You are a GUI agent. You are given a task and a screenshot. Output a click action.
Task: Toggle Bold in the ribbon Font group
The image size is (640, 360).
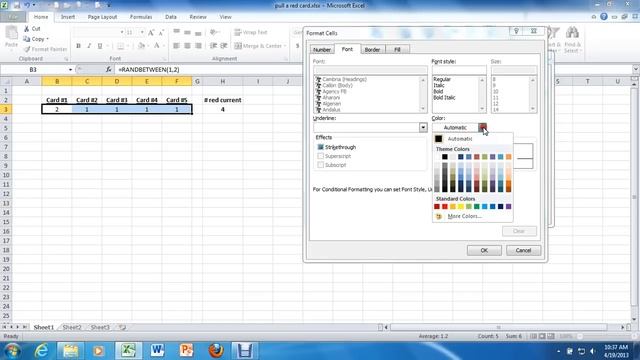point(78,46)
